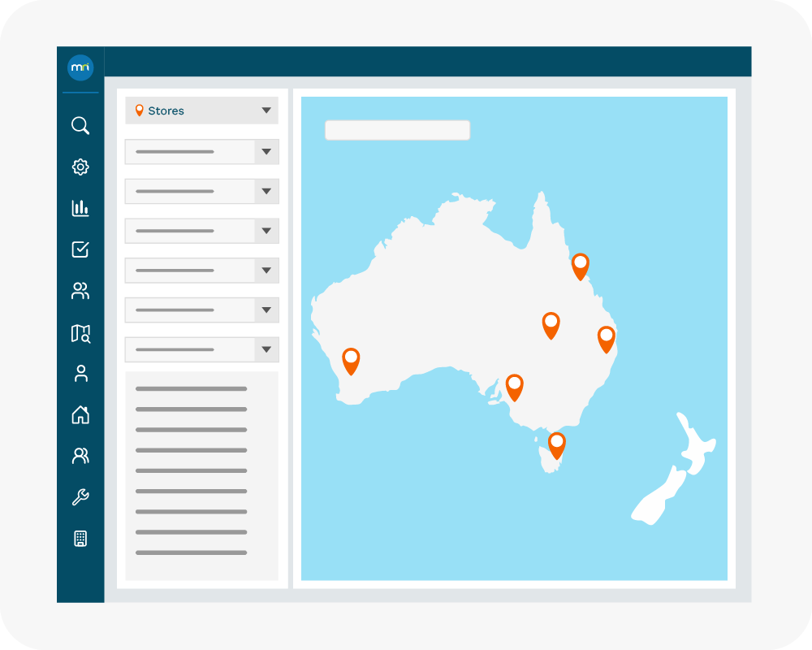Click the store pin in Tasmania
Image resolution: width=812 pixels, height=650 pixels.
556,444
